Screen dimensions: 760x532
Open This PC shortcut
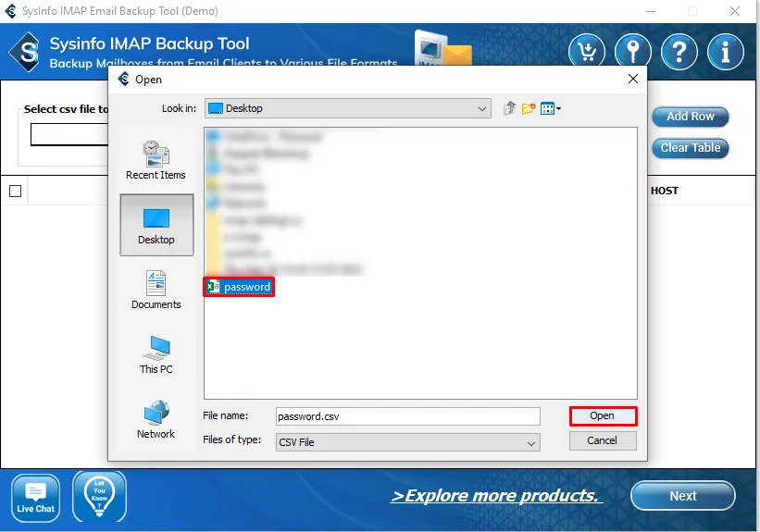point(156,354)
